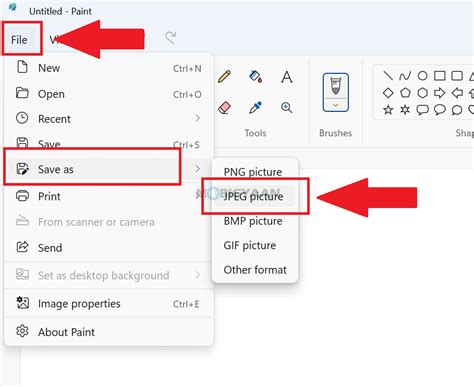Click the Print printer icon
This screenshot has height=387, width=474.
coord(22,195)
